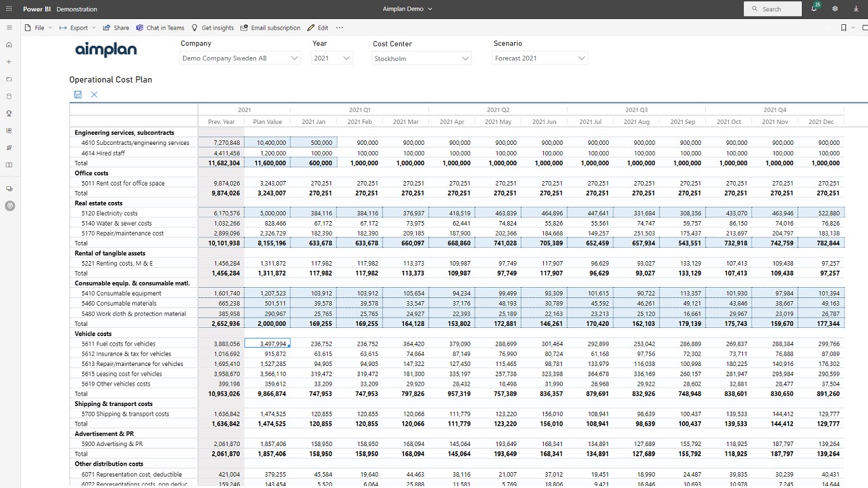Select the Prev. Year column header

tap(221, 122)
